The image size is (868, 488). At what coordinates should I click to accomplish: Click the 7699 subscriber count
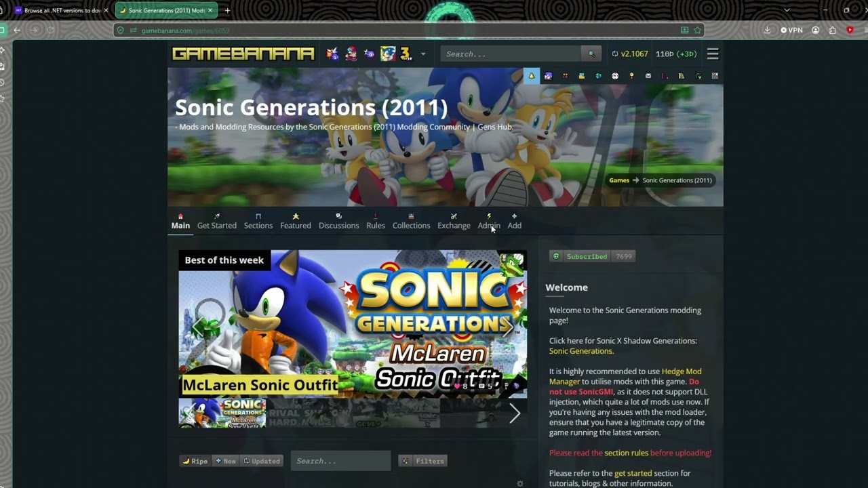[x=624, y=256]
